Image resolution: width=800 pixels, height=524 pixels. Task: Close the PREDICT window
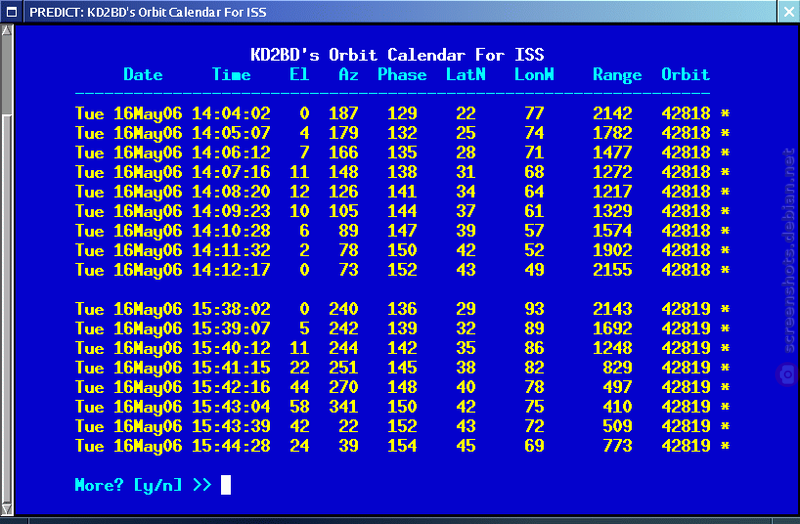[x=789, y=12]
